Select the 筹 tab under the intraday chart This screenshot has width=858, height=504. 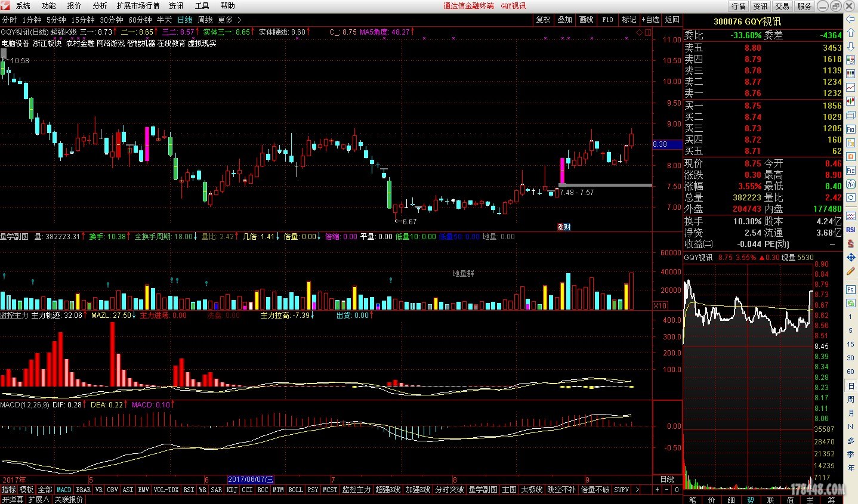click(x=831, y=500)
